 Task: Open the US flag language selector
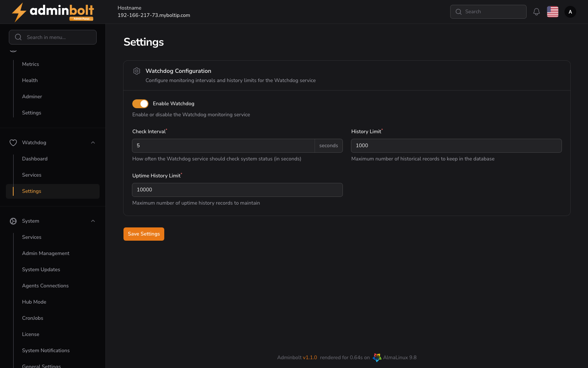[x=553, y=12]
